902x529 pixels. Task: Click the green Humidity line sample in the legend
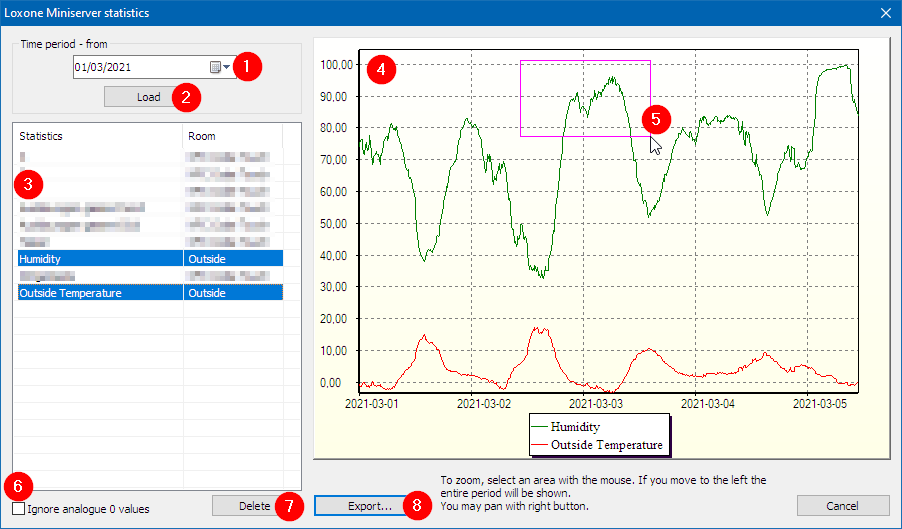point(538,427)
